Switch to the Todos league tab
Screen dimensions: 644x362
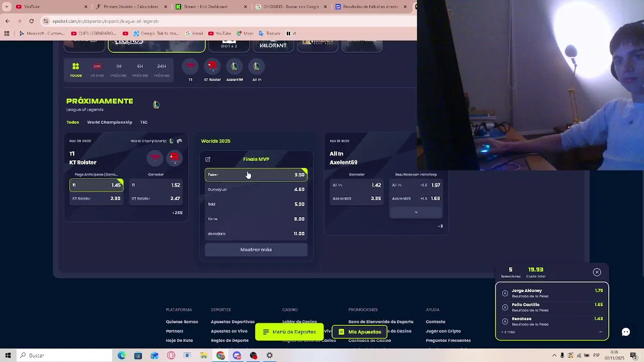[72, 122]
